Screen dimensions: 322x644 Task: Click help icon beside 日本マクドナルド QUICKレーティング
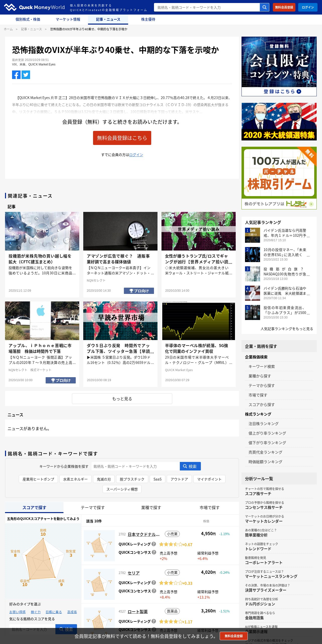tap(154, 544)
